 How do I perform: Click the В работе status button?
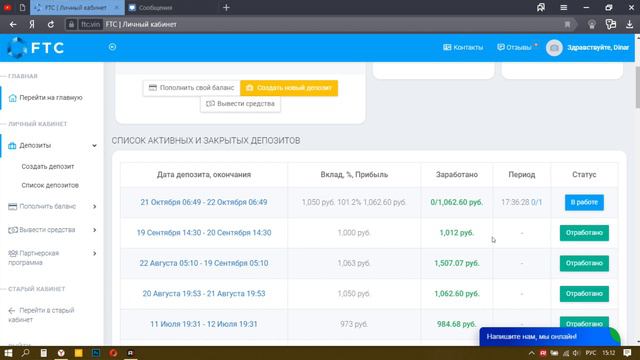(584, 202)
